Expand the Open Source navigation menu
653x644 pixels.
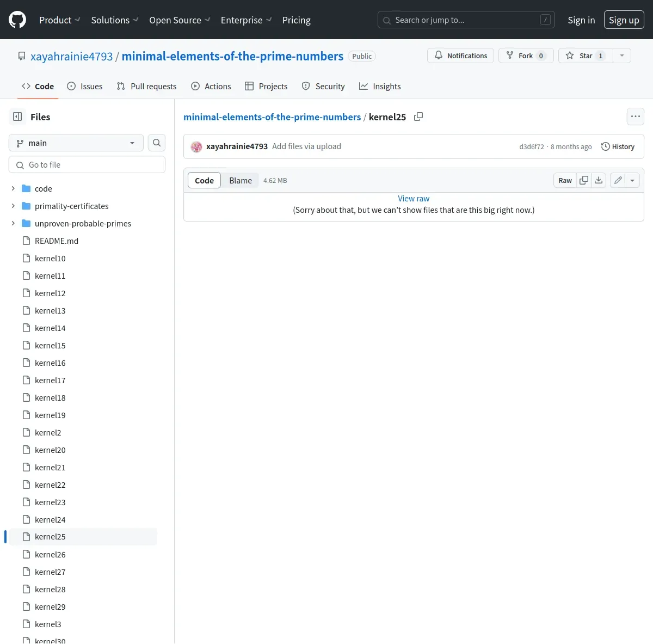180,20
